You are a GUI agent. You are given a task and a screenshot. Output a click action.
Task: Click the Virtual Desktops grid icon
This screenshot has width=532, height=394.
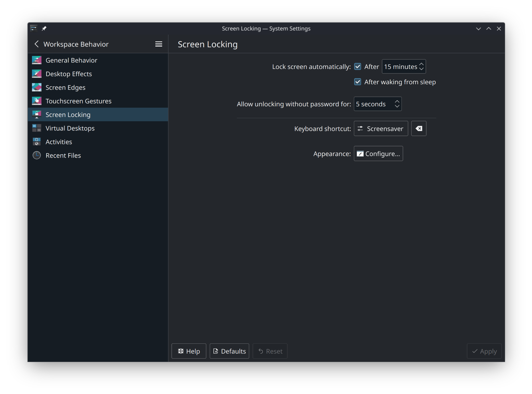click(37, 128)
